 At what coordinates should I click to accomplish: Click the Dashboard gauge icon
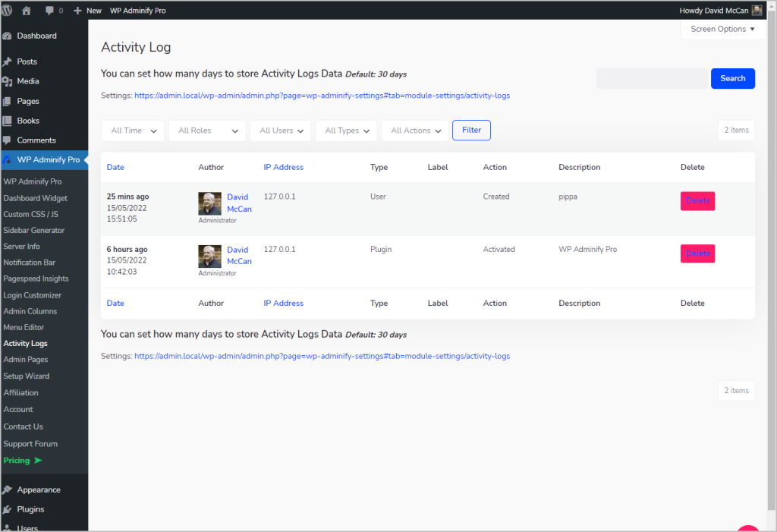(7, 36)
